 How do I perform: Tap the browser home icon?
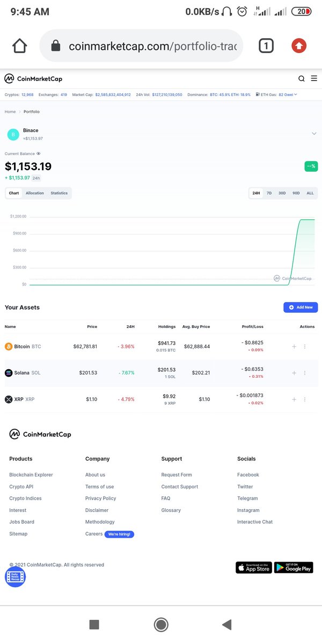click(20, 46)
